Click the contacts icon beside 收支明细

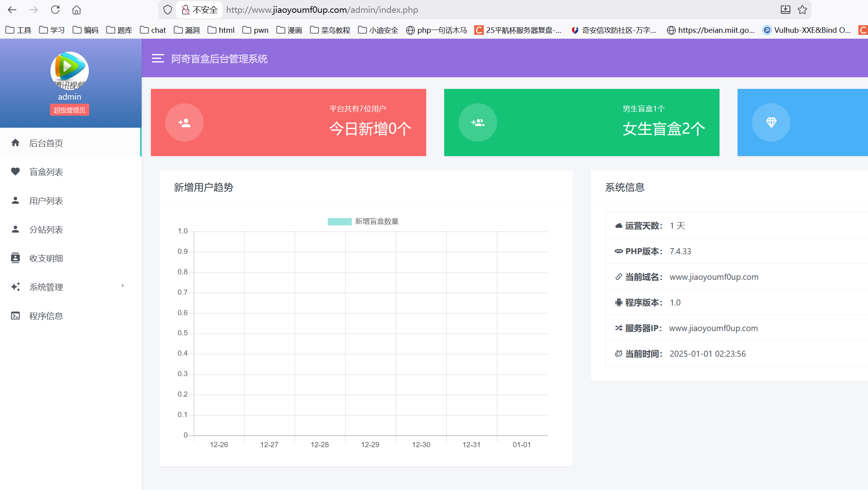coord(16,258)
